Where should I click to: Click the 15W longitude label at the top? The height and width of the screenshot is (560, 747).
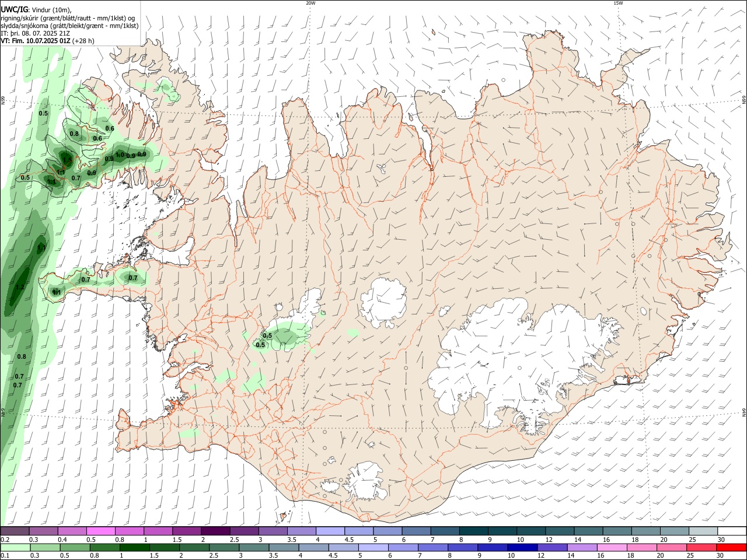coord(618,3)
